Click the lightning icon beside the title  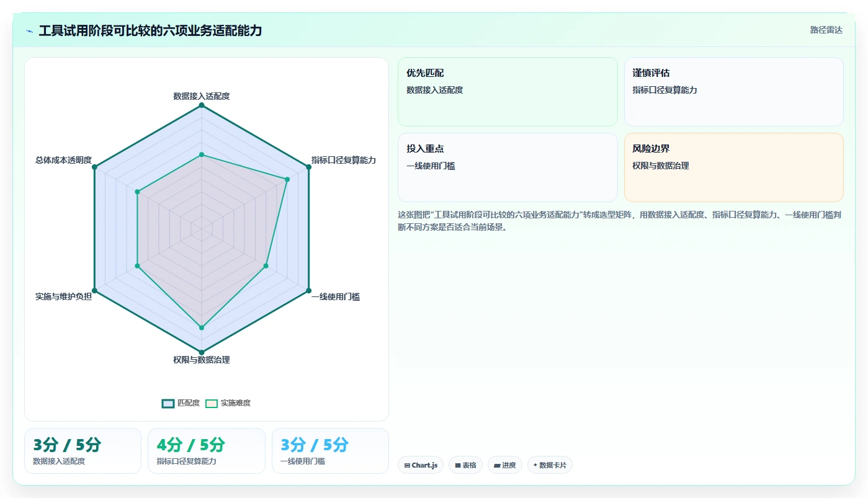tap(30, 30)
